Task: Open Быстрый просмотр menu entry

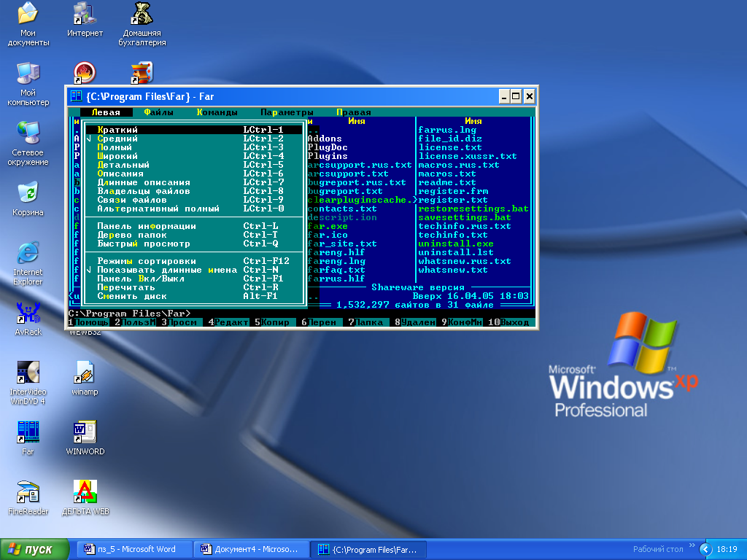Action: (x=194, y=244)
